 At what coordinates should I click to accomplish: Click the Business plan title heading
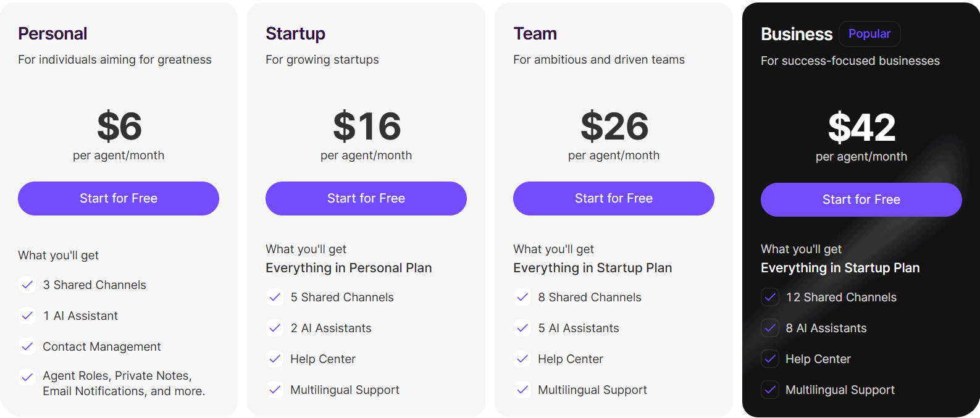797,34
